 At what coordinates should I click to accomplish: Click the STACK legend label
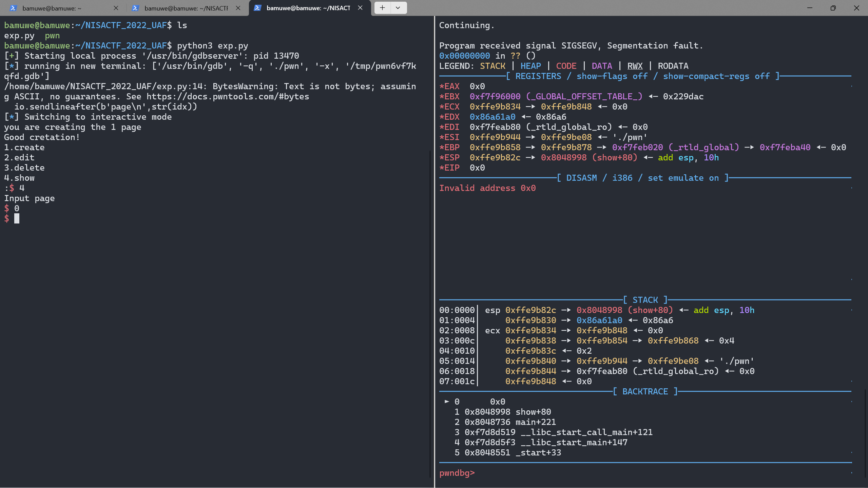493,66
